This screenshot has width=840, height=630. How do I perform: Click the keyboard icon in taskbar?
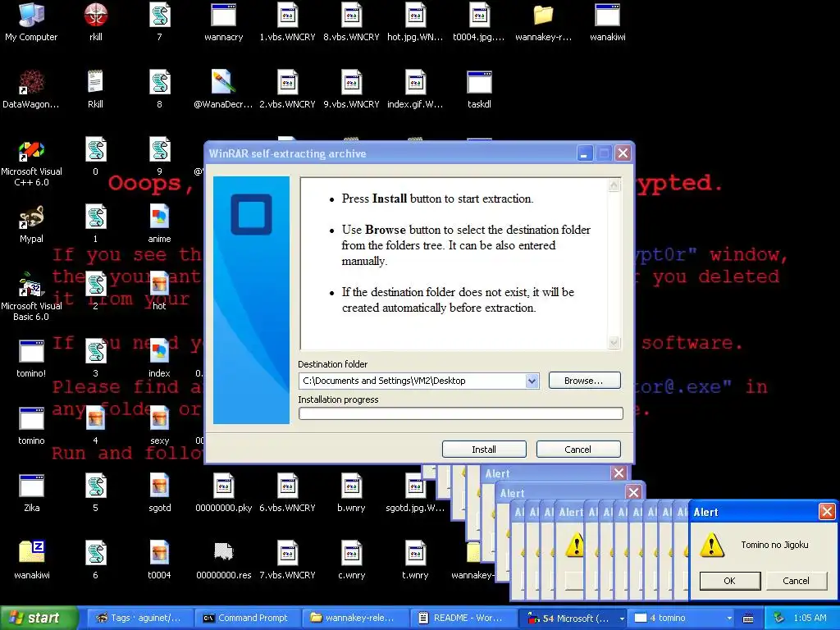748,619
